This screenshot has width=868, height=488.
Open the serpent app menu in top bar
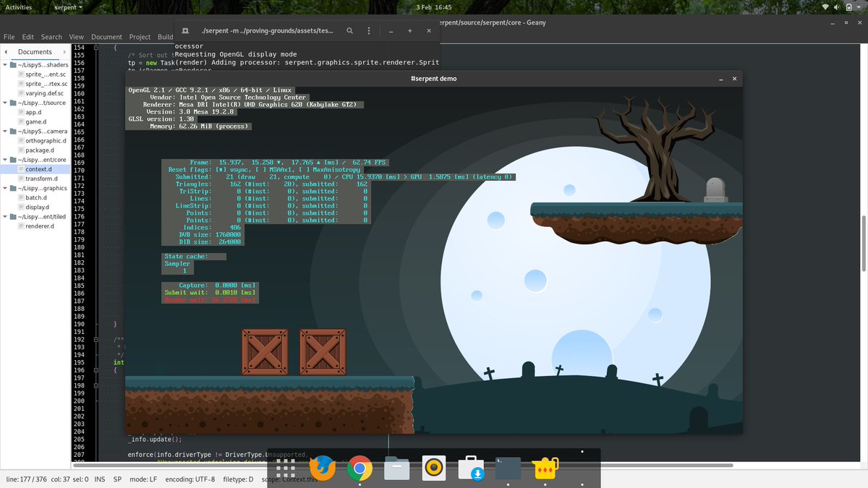[x=68, y=7]
